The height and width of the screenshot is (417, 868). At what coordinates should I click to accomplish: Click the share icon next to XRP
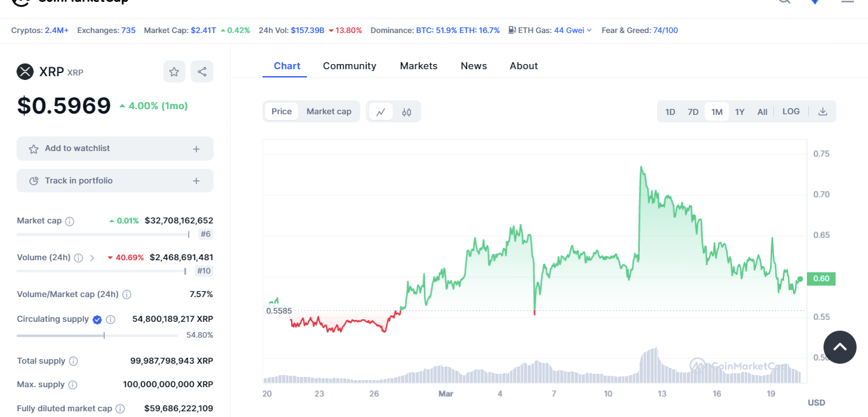pos(202,72)
